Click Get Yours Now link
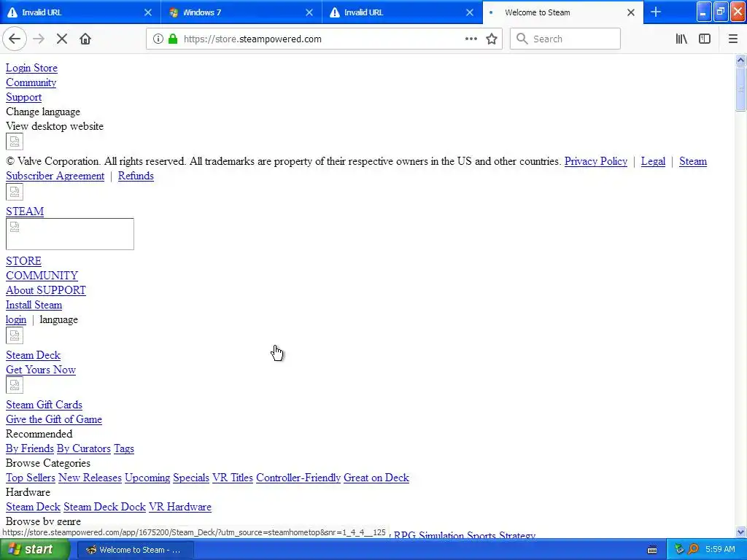Viewport: 747px width, 560px height. (41, 370)
